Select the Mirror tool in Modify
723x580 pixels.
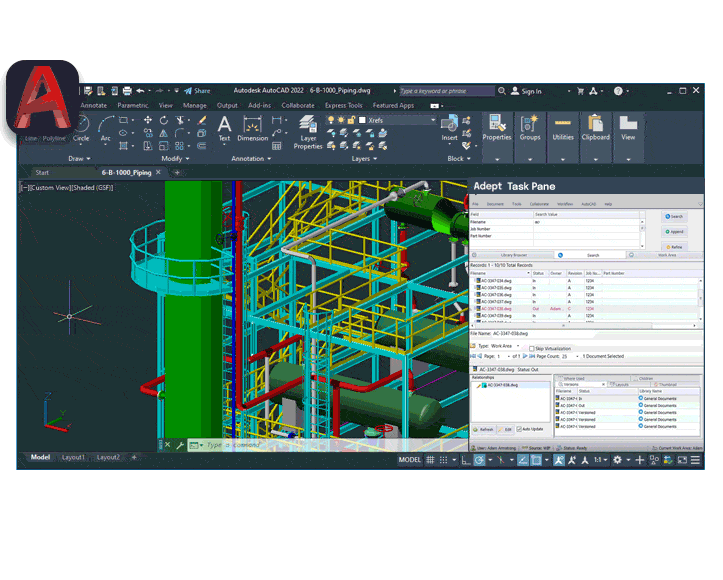(163, 133)
